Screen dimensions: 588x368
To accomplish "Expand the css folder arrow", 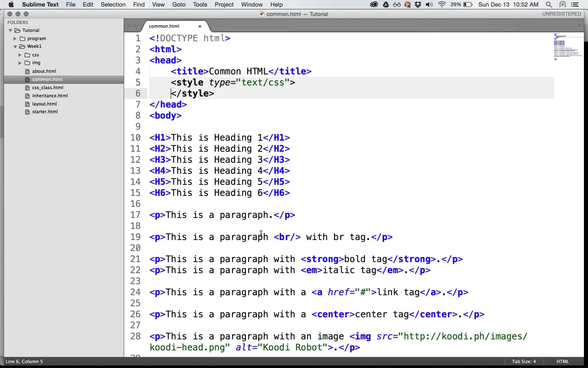I will coord(20,55).
